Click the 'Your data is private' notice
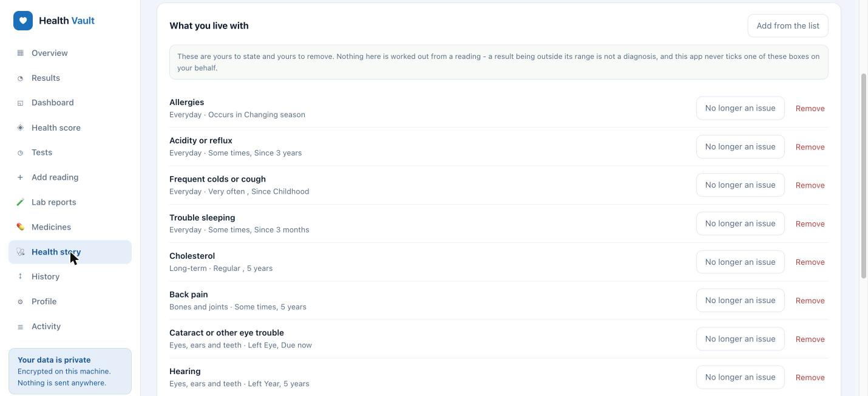The image size is (868, 396). click(x=70, y=371)
